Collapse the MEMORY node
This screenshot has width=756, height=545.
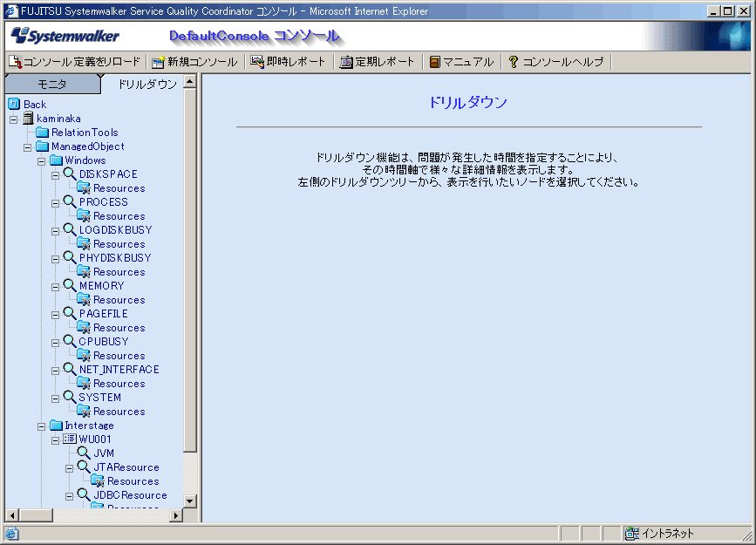click(x=56, y=287)
